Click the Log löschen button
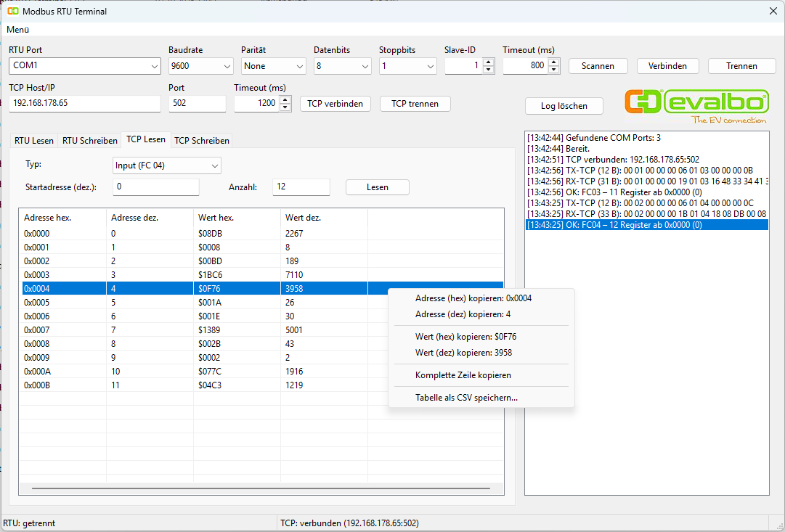785x532 pixels. point(564,106)
